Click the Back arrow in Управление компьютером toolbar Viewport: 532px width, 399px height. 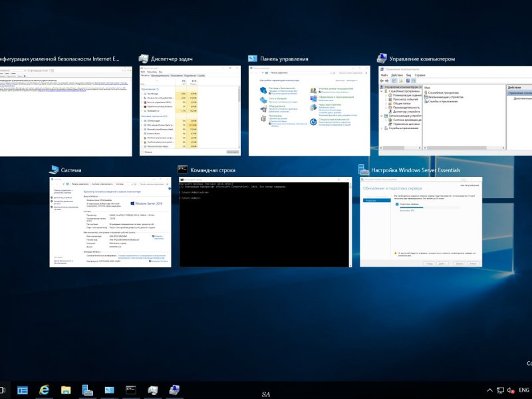click(382, 80)
